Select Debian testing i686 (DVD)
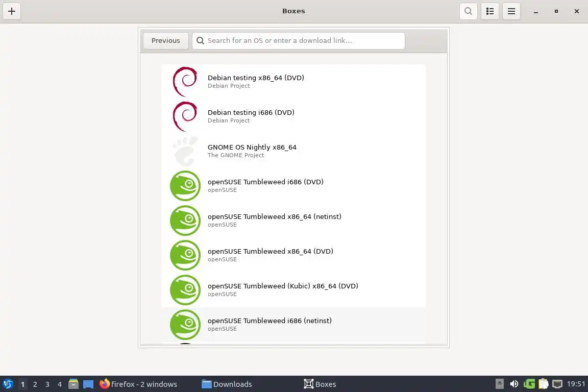Viewport: 588px width, 392px height. click(x=293, y=116)
